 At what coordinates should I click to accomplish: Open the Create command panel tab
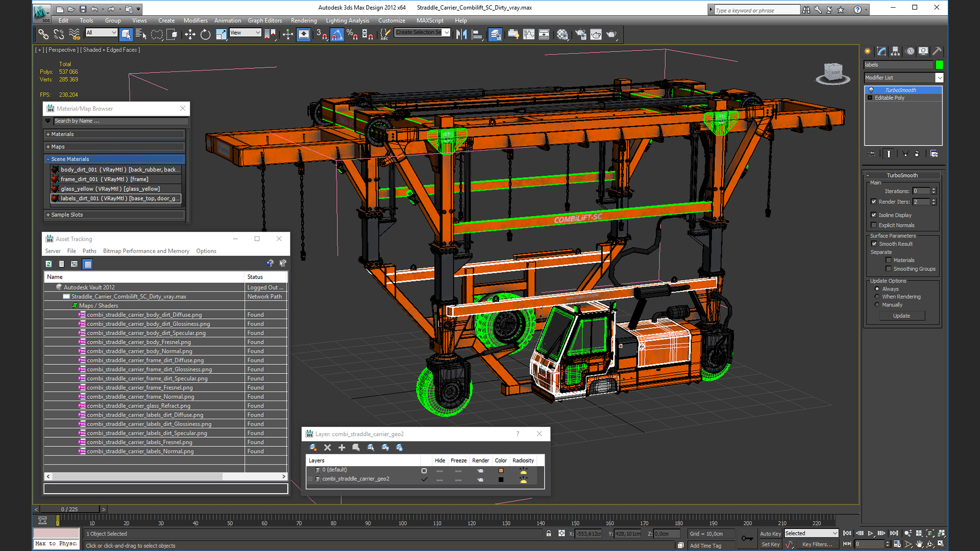tap(868, 51)
